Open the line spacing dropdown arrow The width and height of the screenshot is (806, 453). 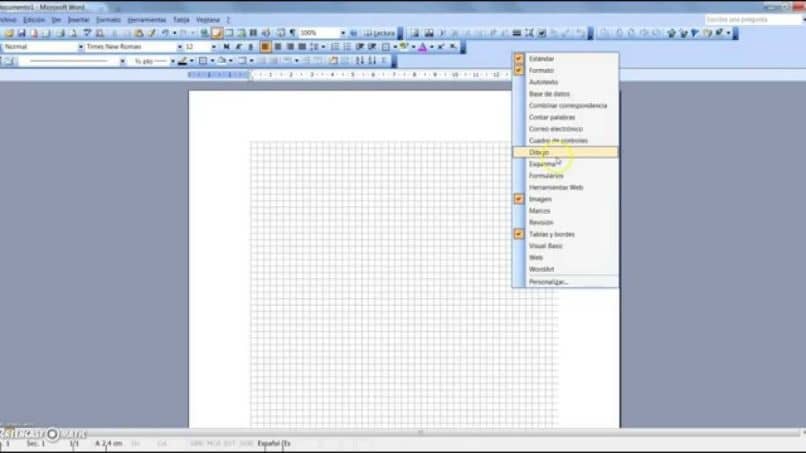click(323, 47)
